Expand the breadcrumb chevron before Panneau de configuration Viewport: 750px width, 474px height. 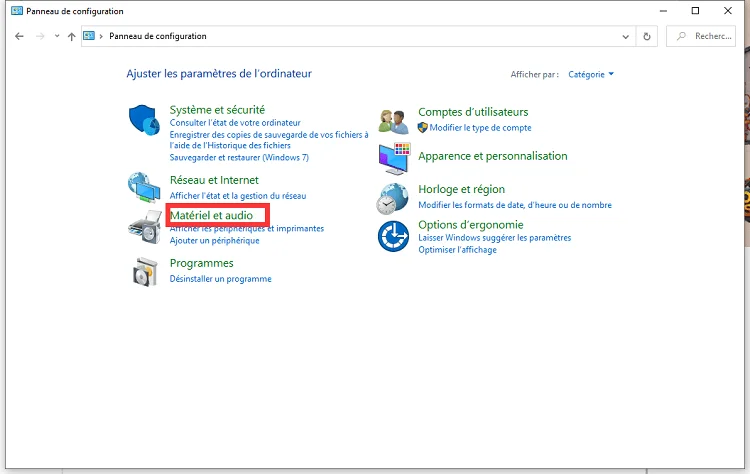point(101,36)
